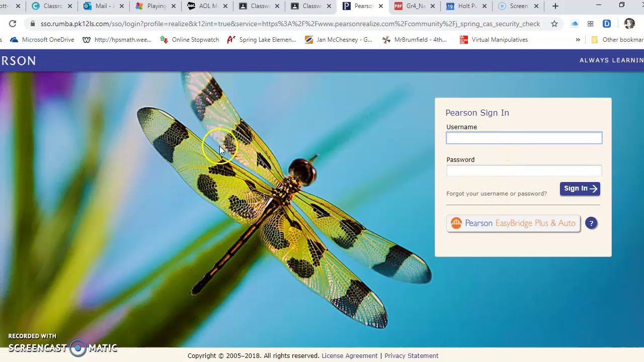Bookmark this page with the star icon
Image resolution: width=644 pixels, height=362 pixels.
point(554,24)
